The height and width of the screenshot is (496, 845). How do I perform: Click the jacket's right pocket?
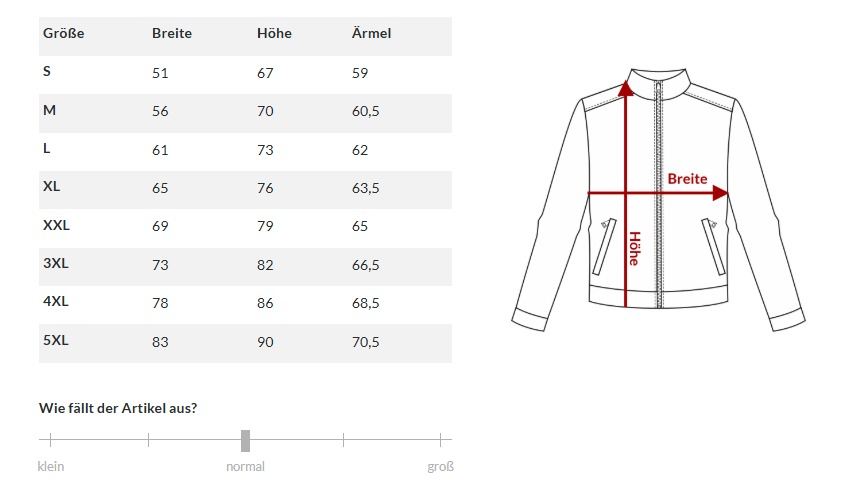pyautogui.click(x=713, y=246)
